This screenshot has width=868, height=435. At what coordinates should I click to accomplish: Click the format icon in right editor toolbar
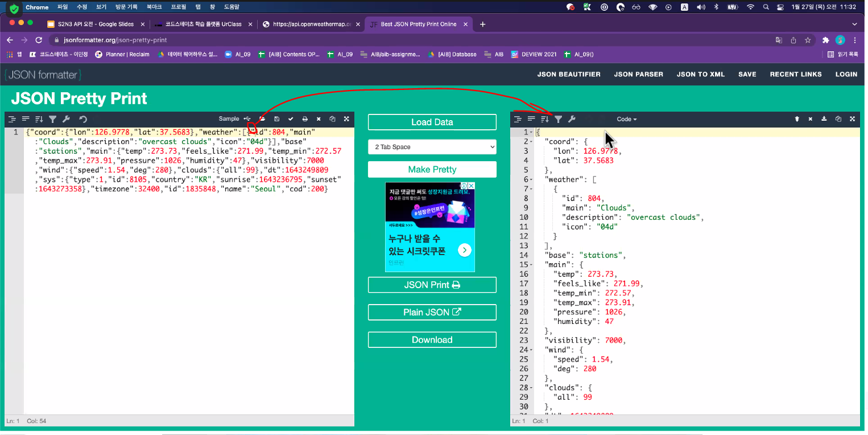(518, 119)
